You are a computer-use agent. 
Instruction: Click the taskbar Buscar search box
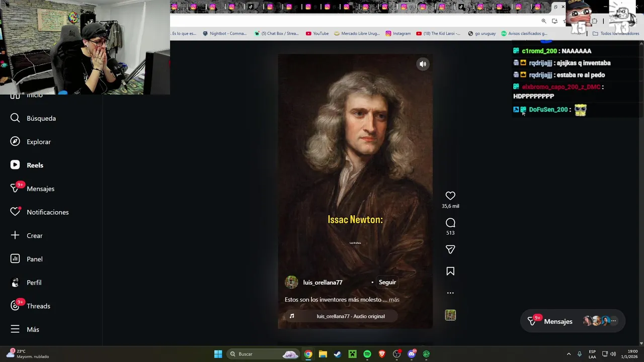click(x=264, y=354)
